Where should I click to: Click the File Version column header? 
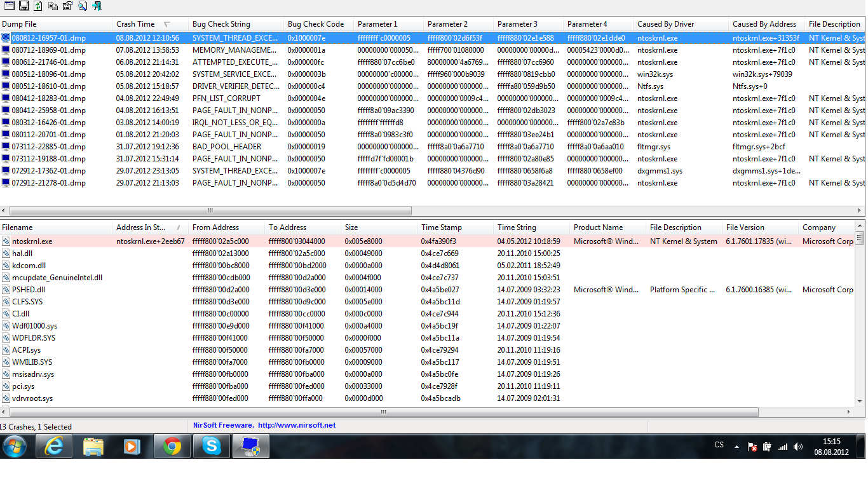point(761,227)
